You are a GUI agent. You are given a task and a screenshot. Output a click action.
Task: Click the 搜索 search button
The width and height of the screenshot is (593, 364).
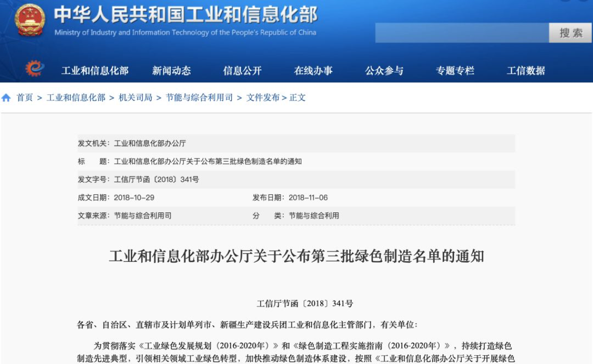tap(570, 33)
